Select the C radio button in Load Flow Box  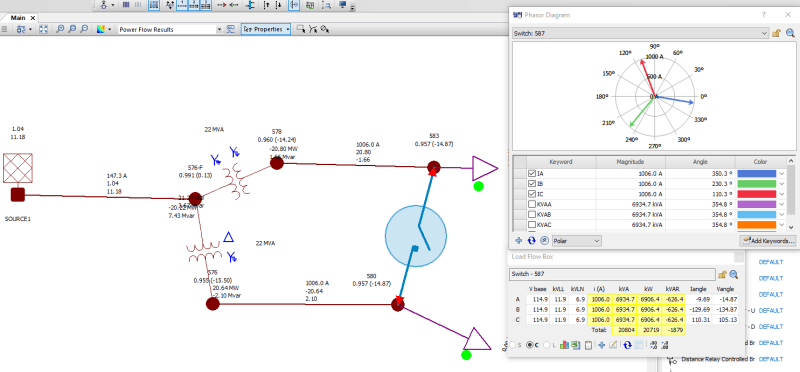(530, 345)
